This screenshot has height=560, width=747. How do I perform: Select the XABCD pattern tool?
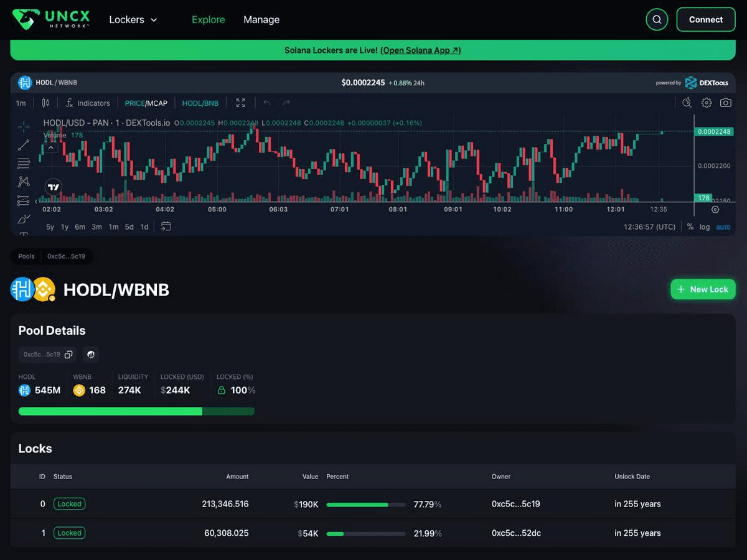(x=24, y=182)
